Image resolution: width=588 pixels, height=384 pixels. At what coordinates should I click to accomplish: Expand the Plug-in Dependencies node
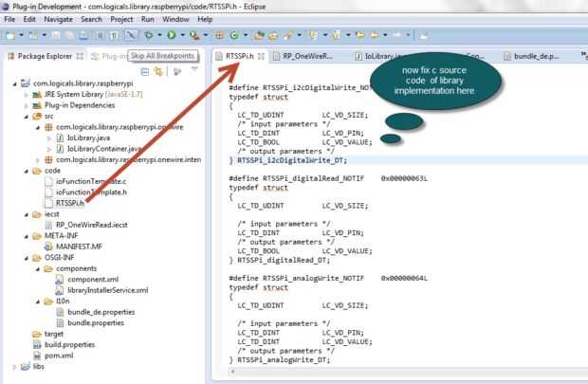(x=26, y=105)
